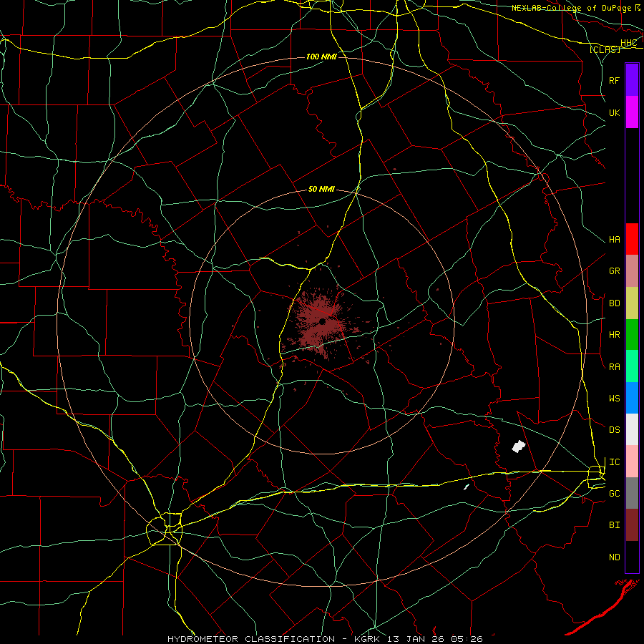Click the RF purple legend swatch
This screenshot has height=644, width=644.
click(x=632, y=80)
